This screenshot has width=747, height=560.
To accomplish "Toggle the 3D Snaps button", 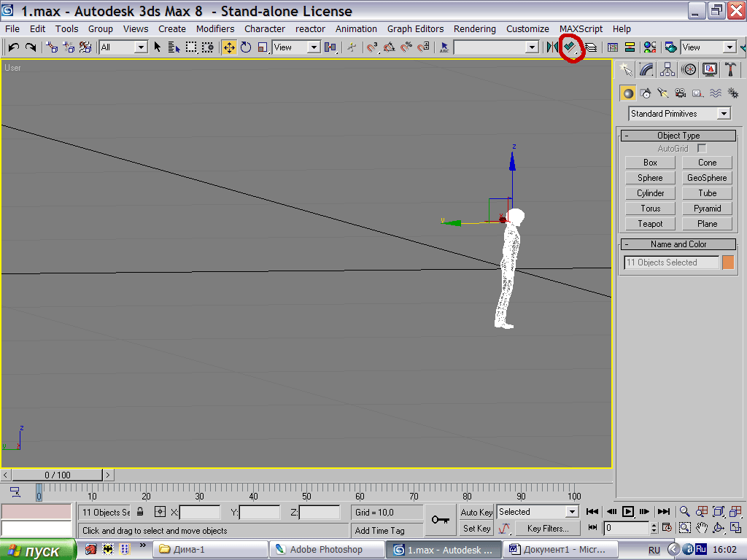I will (373, 47).
